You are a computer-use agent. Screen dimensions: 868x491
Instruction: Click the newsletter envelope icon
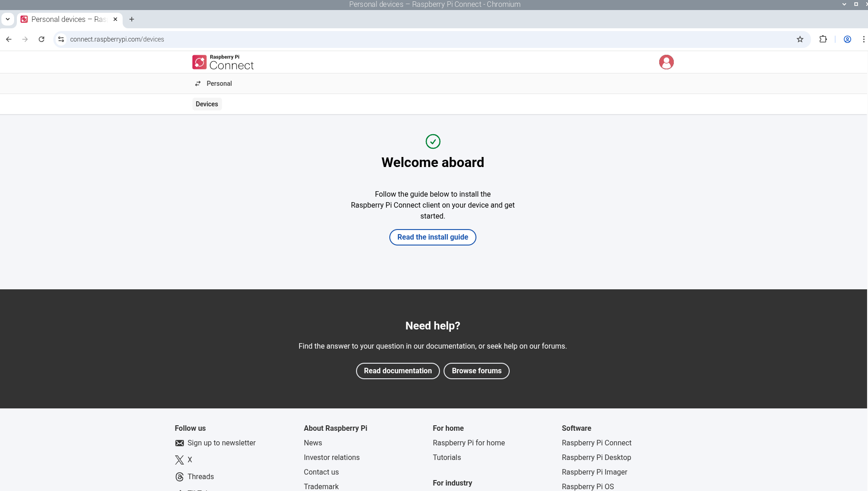pos(180,443)
